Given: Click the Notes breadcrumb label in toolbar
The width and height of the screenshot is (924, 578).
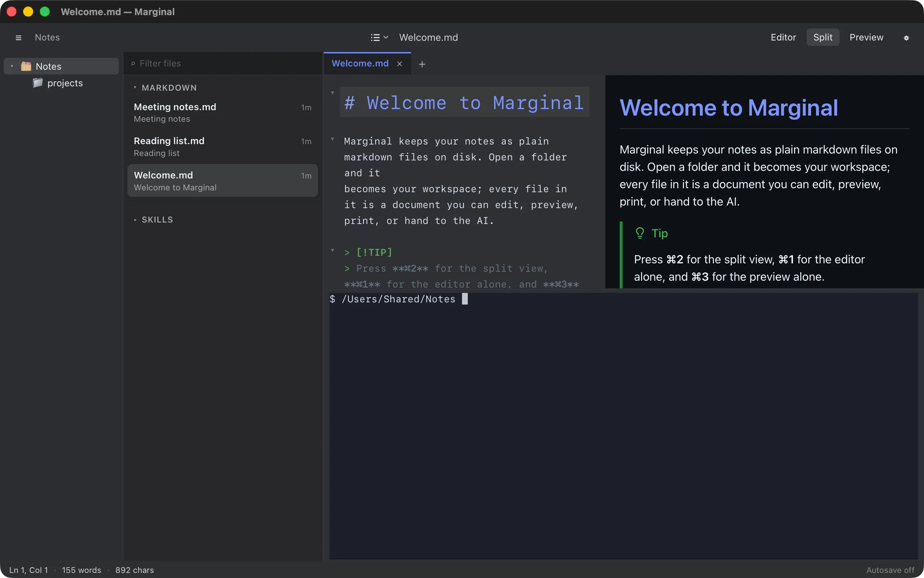Looking at the screenshot, I should coord(47,38).
